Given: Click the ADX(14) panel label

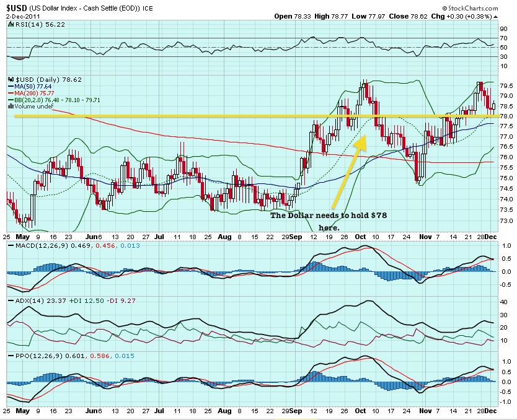Looking at the screenshot, I should tap(24, 300).
